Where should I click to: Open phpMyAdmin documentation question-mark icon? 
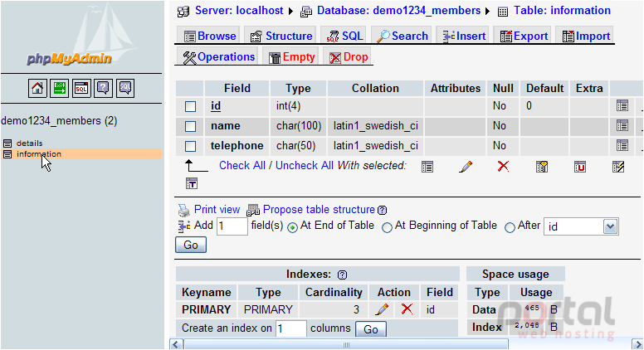pos(103,88)
